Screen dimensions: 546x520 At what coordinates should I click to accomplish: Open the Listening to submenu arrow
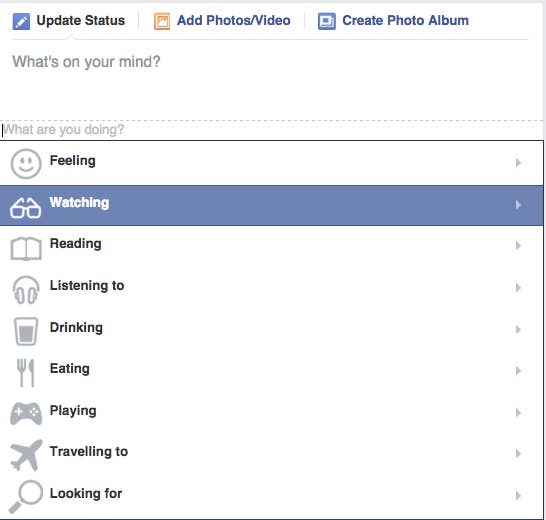(518, 288)
